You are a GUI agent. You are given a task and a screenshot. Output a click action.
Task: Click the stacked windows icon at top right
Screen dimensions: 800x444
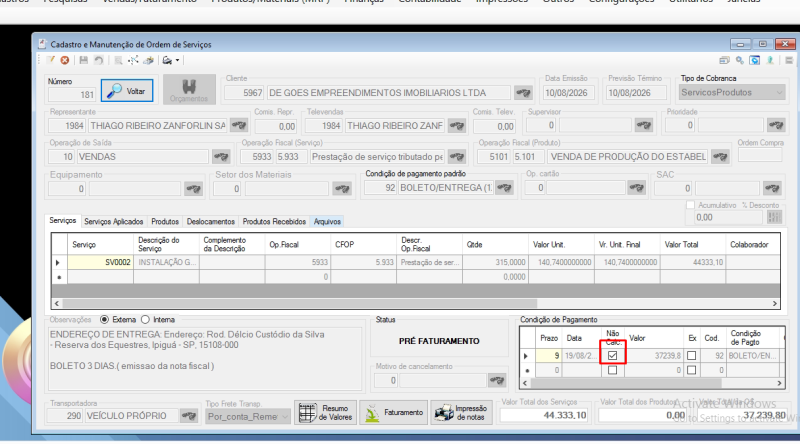724,60
